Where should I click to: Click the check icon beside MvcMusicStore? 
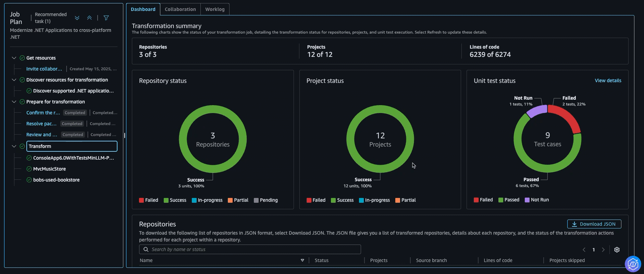29,169
